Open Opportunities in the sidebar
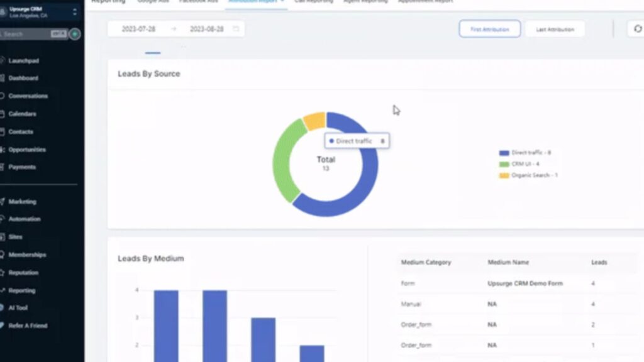The height and width of the screenshot is (362, 644). [27, 150]
